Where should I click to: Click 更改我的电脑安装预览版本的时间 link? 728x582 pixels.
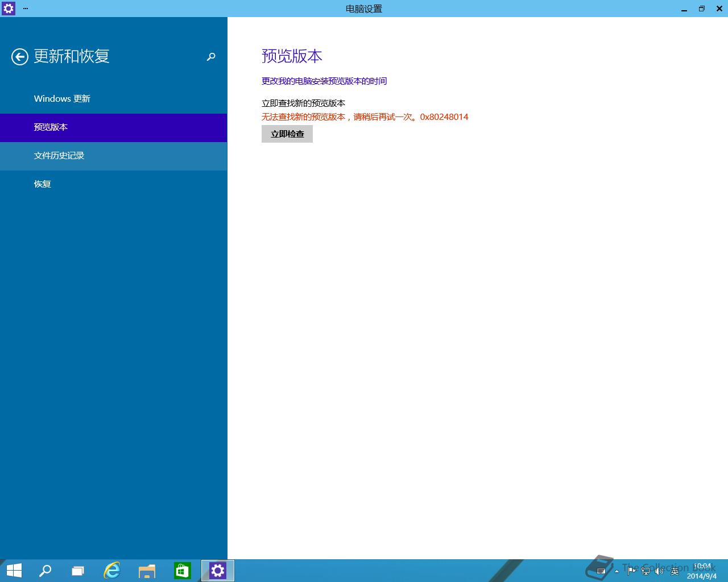click(324, 81)
